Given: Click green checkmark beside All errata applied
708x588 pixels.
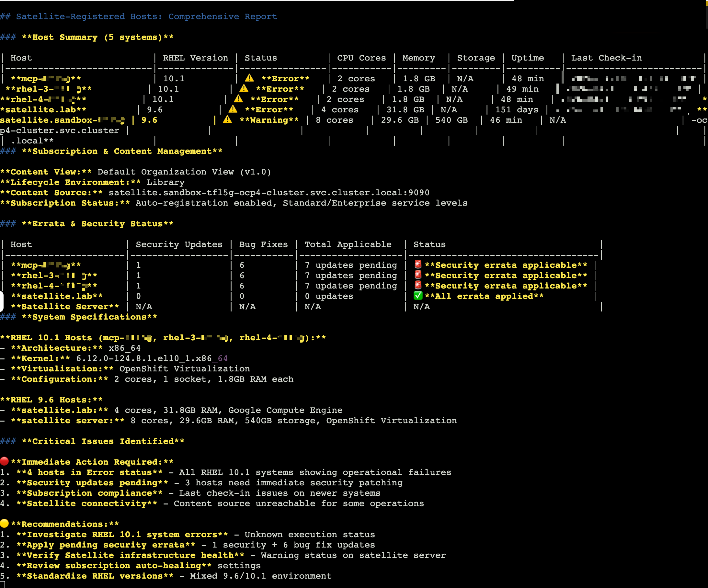Looking at the screenshot, I should click(x=418, y=296).
